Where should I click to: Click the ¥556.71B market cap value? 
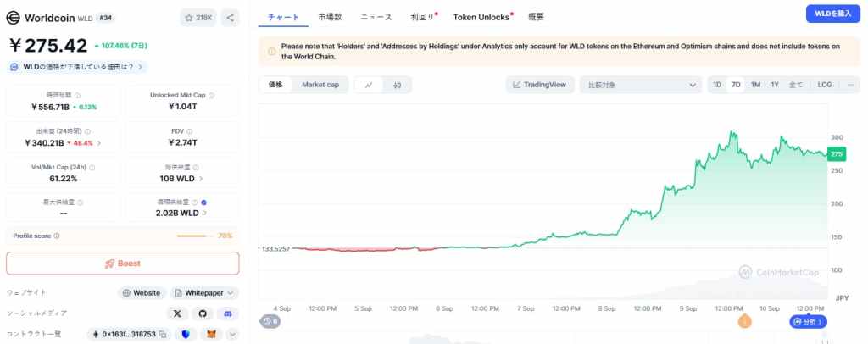pos(50,107)
